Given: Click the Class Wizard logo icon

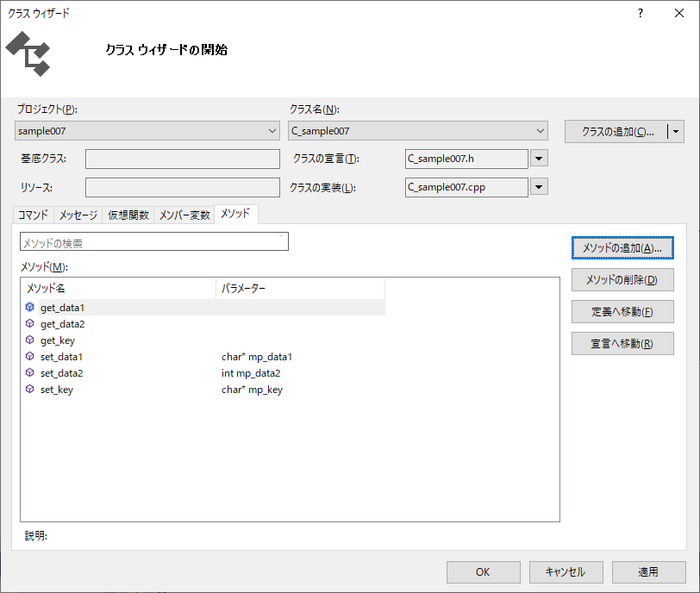Looking at the screenshot, I should point(28,53).
